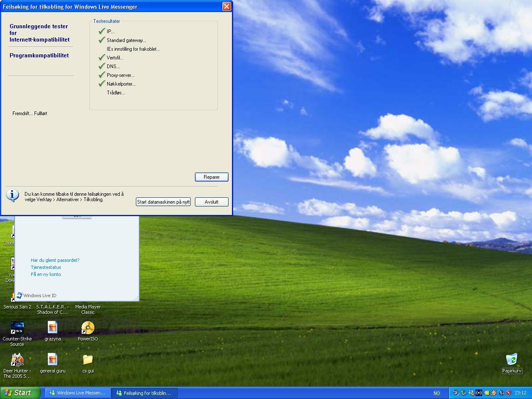
Task: Click 'Har du glemt passordet?' link
Action: pos(55,260)
